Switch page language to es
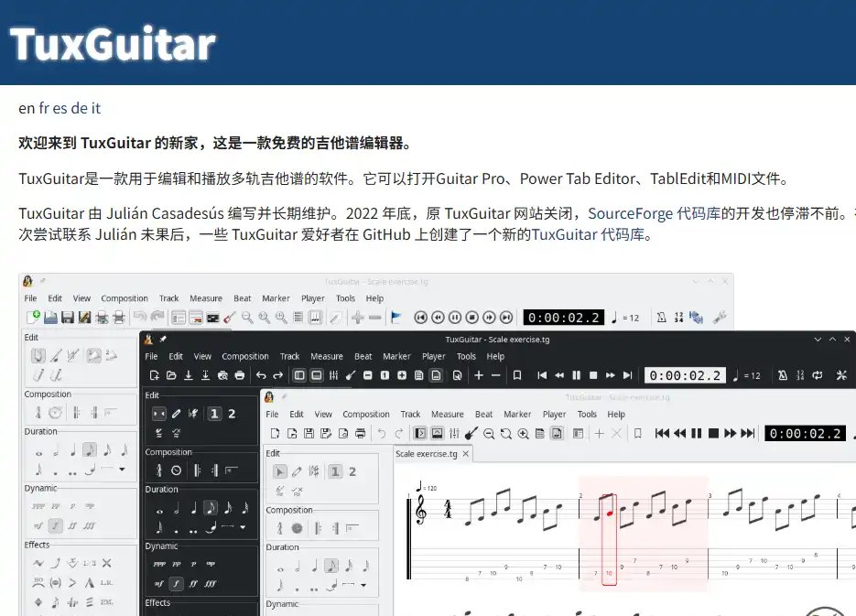The width and height of the screenshot is (856, 616). tap(60, 108)
